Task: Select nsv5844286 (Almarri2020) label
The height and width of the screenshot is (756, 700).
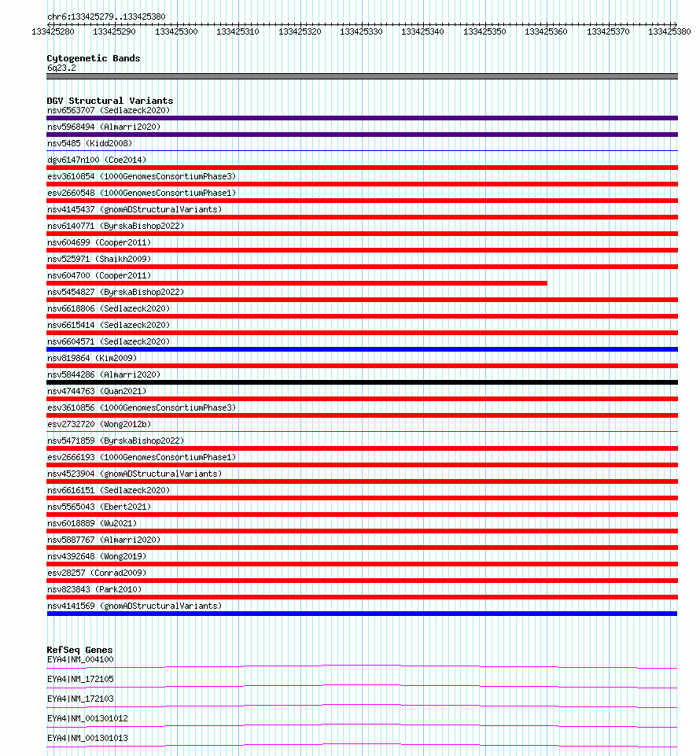Action: (104, 374)
